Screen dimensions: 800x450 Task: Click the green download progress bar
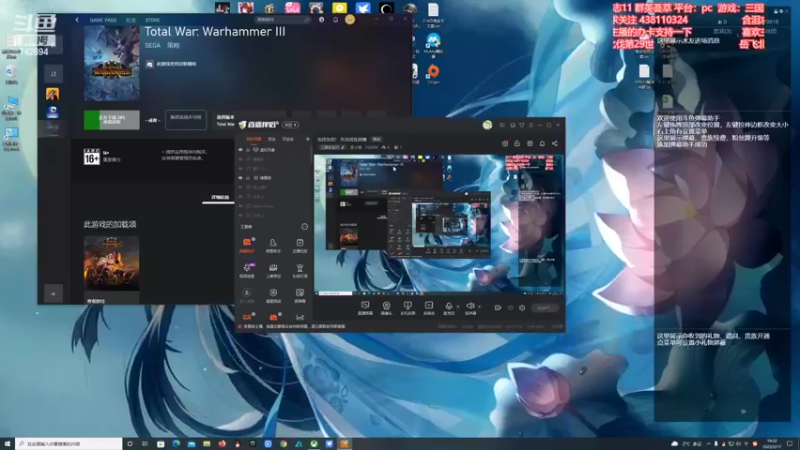click(111, 120)
